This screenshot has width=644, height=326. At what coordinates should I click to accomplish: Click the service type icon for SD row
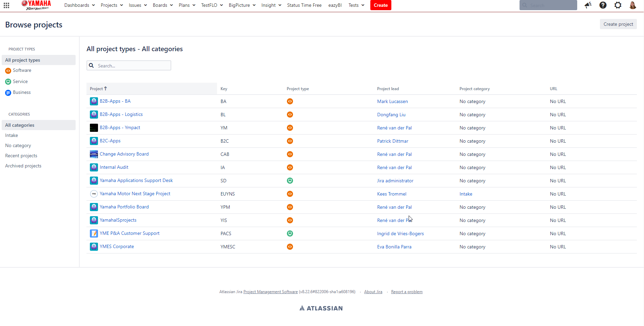[290, 181]
